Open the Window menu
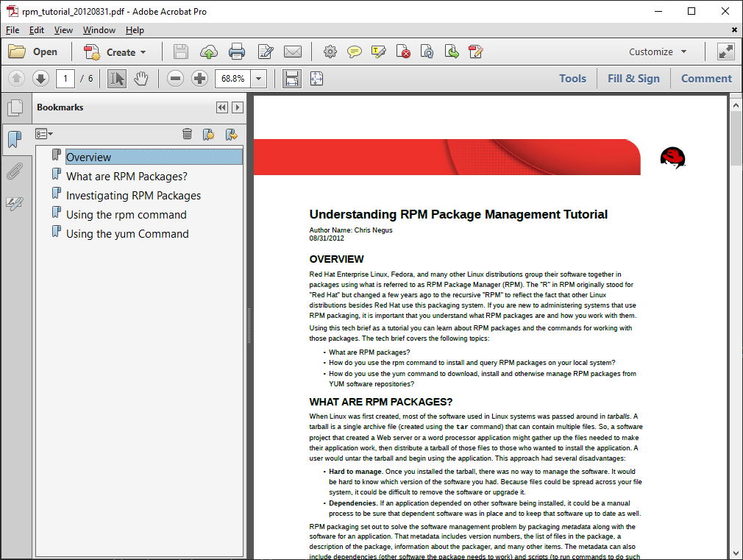Screen dimensions: 743x560 (99, 30)
